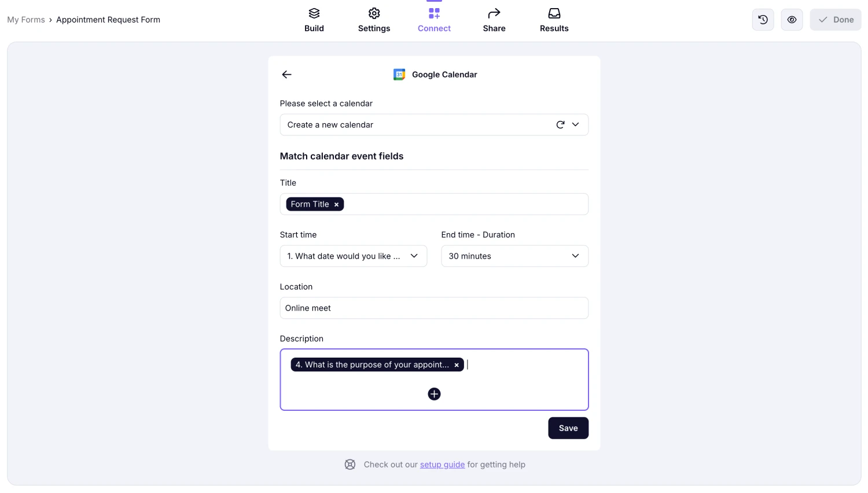Expand the Start time dropdown
The width and height of the screenshot is (868, 493).
[414, 256]
